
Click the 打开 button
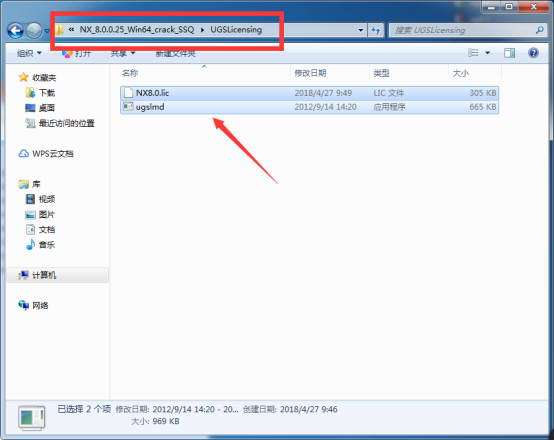pos(76,53)
